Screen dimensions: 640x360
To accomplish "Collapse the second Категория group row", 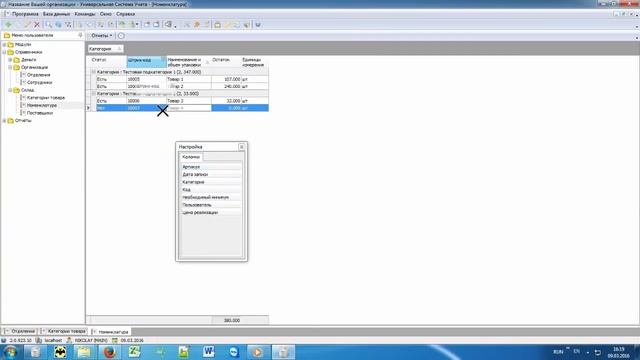I will point(93,93).
